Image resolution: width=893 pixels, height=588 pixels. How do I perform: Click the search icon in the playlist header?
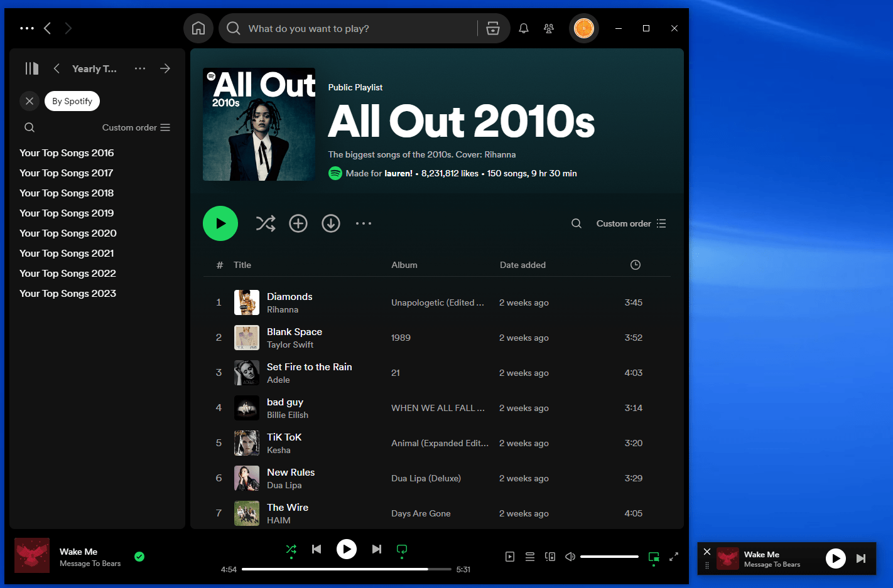click(x=576, y=223)
